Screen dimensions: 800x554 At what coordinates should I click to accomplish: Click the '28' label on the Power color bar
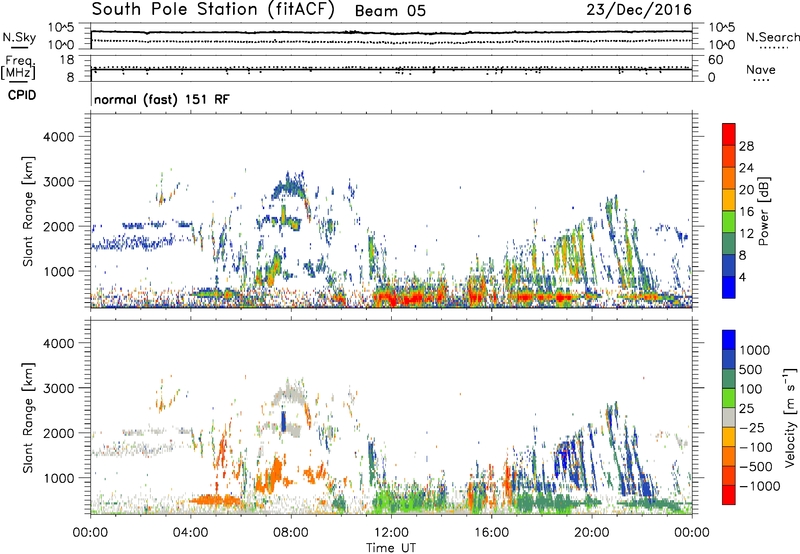pyautogui.click(x=746, y=146)
